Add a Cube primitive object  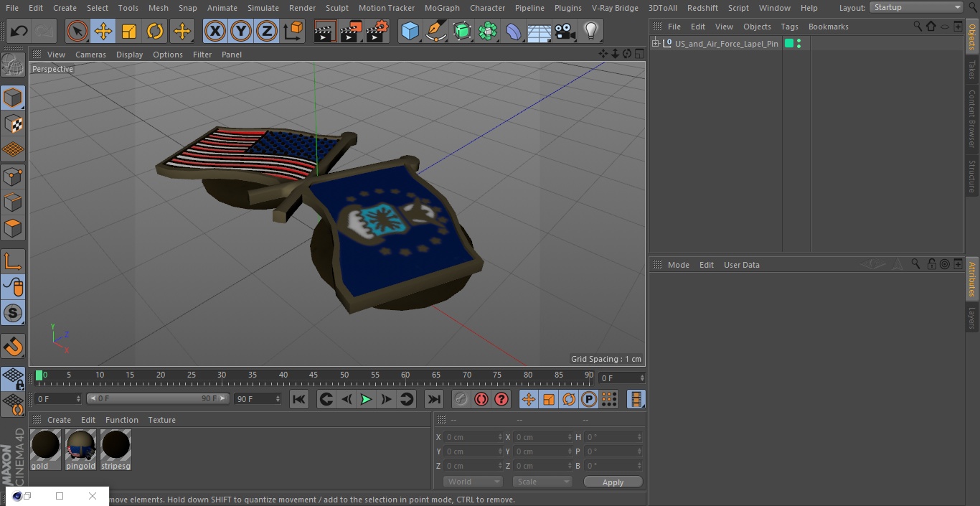(410, 31)
